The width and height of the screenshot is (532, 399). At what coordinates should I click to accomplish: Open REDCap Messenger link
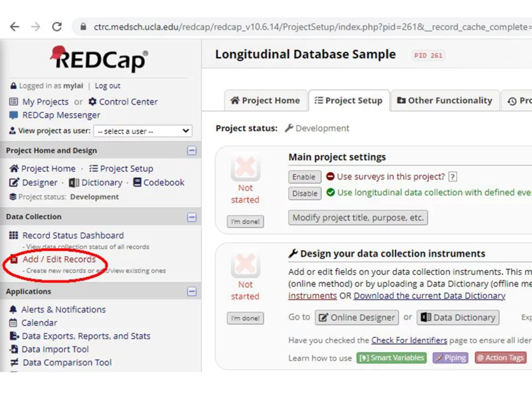pos(61,115)
